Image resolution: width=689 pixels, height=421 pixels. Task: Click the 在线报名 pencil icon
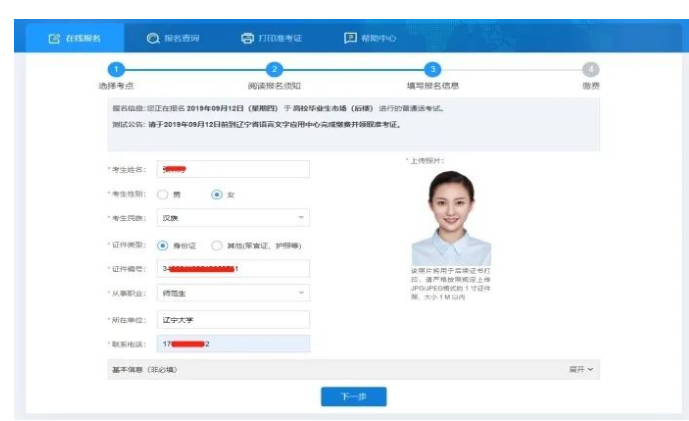(x=55, y=38)
